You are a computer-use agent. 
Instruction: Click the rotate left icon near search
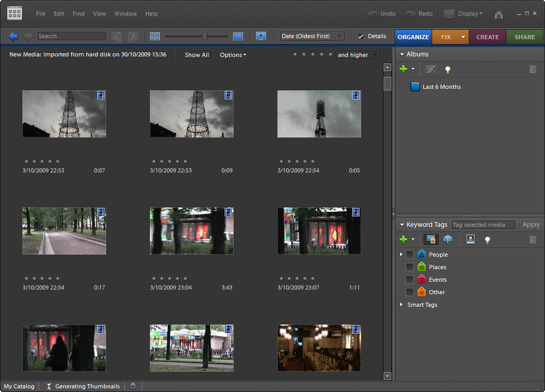[117, 36]
